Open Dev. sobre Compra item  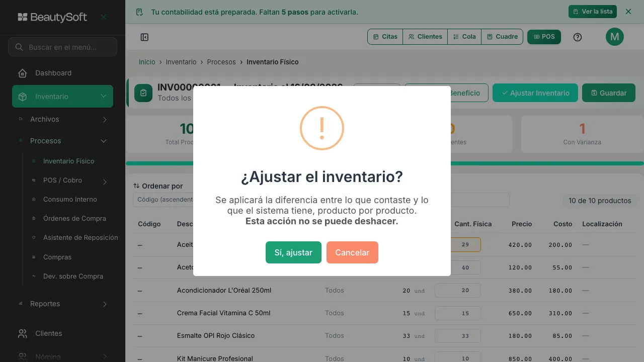pyautogui.click(x=73, y=276)
